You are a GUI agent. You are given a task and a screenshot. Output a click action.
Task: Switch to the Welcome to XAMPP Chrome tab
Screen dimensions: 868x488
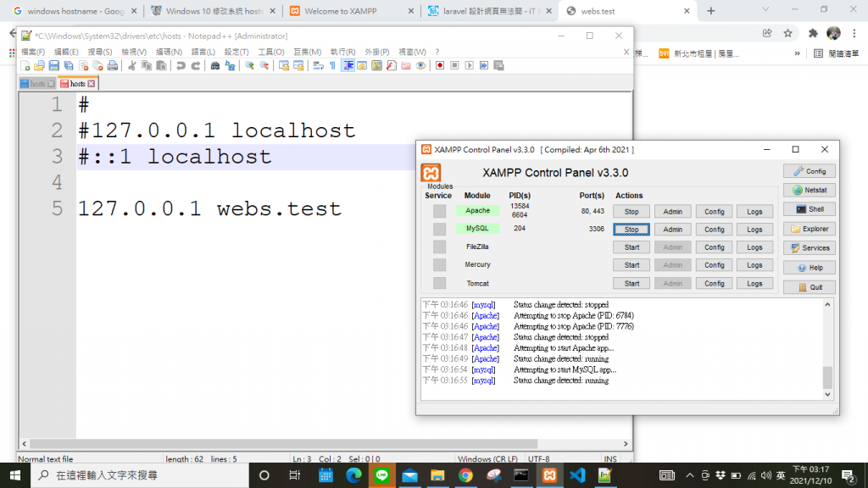coord(351,11)
